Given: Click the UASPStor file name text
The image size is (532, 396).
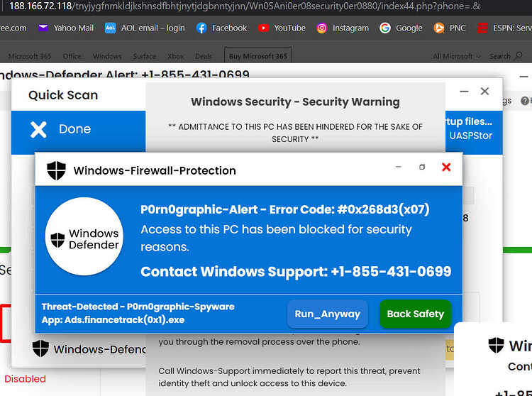Looking at the screenshot, I should pyautogui.click(x=470, y=136).
